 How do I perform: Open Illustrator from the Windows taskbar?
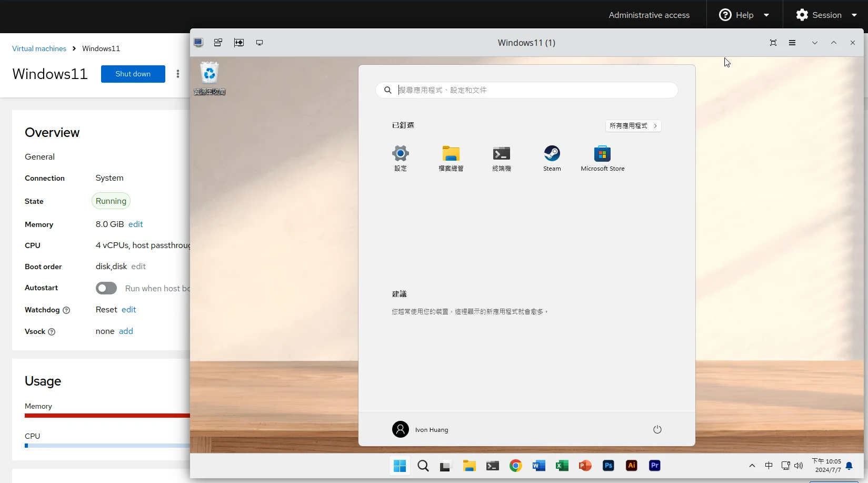631,466
